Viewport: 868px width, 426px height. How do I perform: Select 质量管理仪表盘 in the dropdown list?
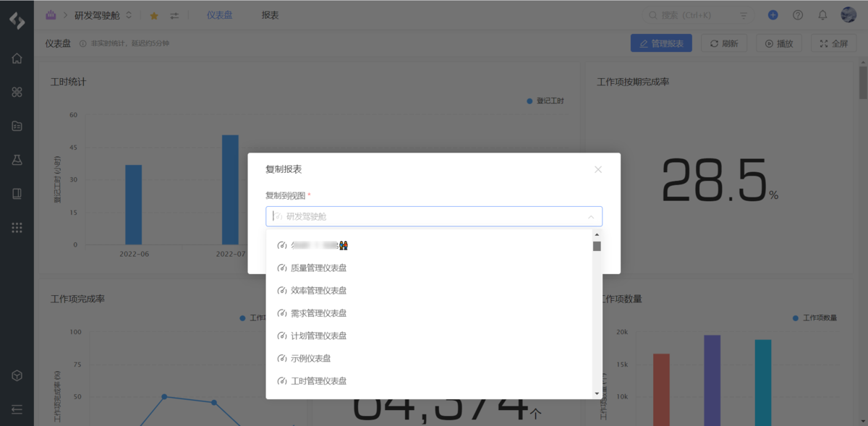pyautogui.click(x=429, y=268)
